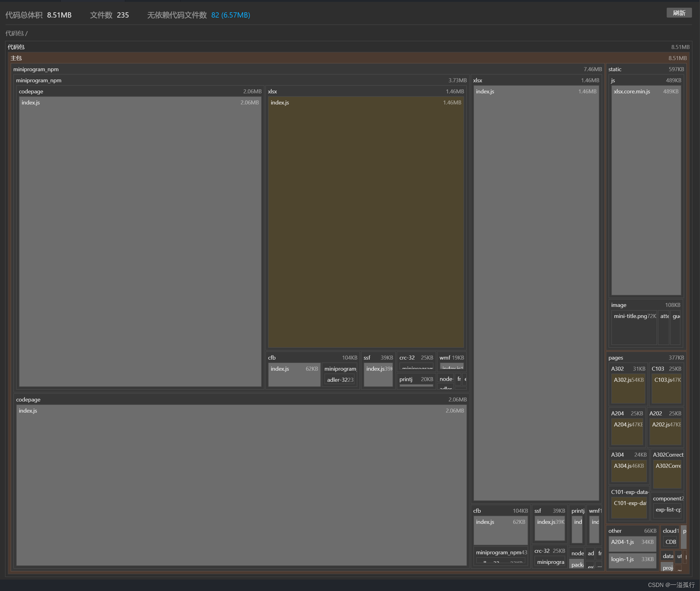The width and height of the screenshot is (700, 591).
Task: Click the 代码总体积 8.51MB total size text
Action: [39, 15]
